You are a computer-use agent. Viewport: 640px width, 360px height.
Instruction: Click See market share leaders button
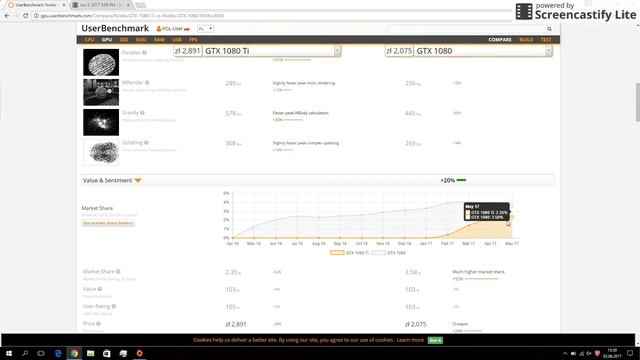pos(108,223)
